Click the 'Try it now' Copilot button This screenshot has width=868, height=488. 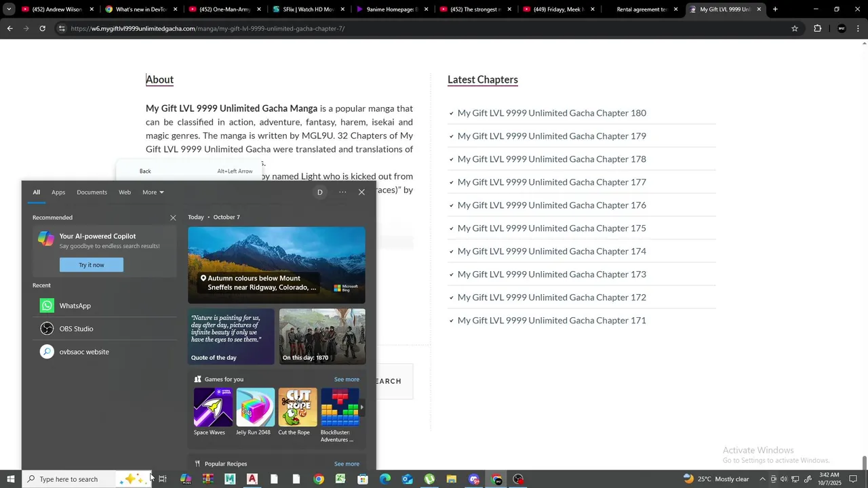pyautogui.click(x=92, y=265)
